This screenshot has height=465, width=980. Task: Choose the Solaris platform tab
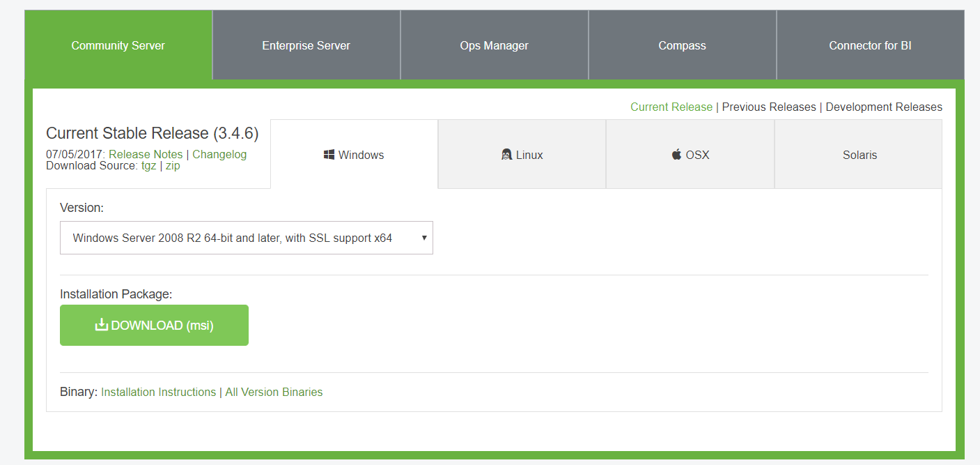[859, 154]
